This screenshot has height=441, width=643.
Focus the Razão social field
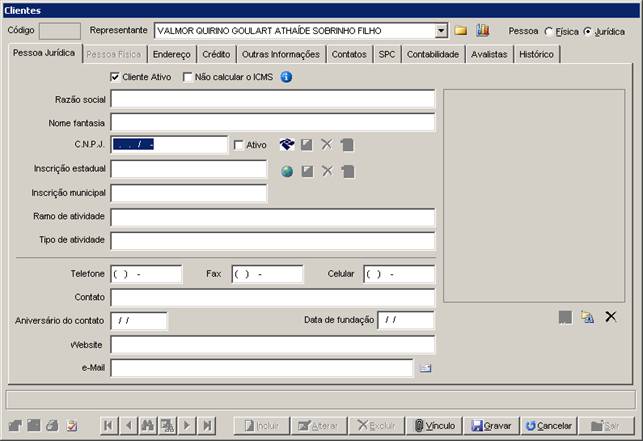point(273,99)
